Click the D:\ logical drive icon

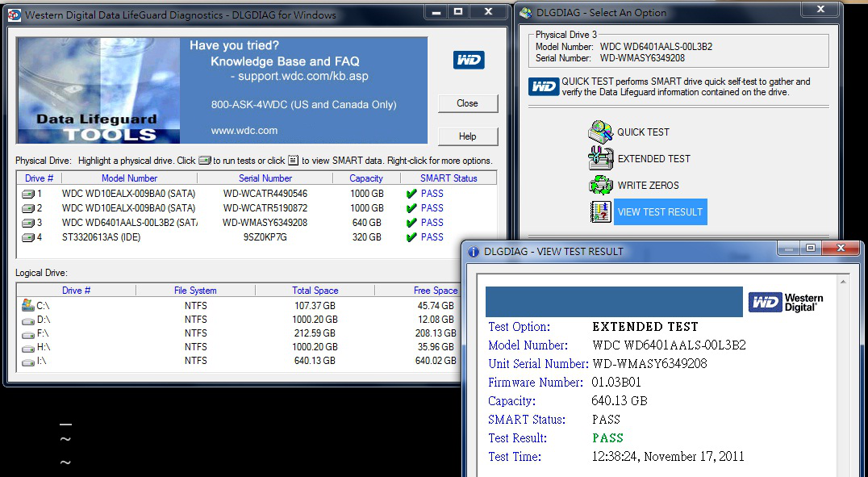pyautogui.click(x=27, y=320)
